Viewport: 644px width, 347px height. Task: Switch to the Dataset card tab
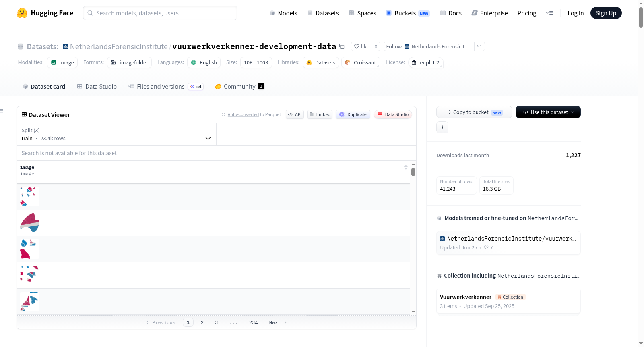point(43,86)
